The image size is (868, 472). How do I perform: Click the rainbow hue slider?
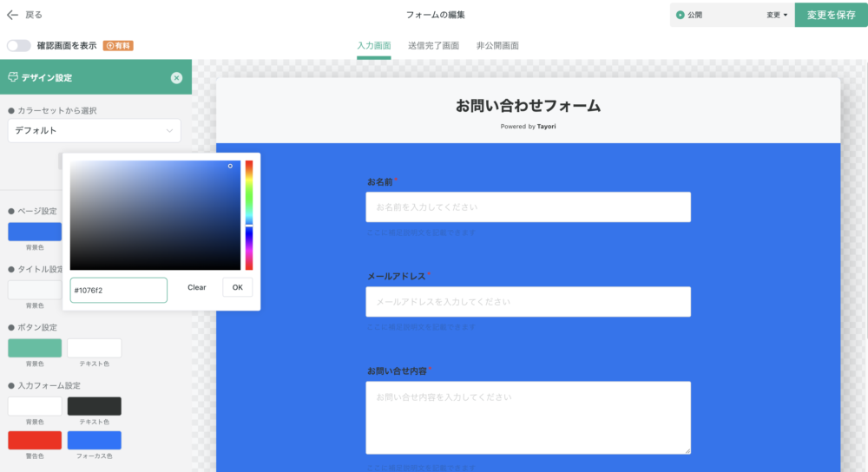click(249, 214)
